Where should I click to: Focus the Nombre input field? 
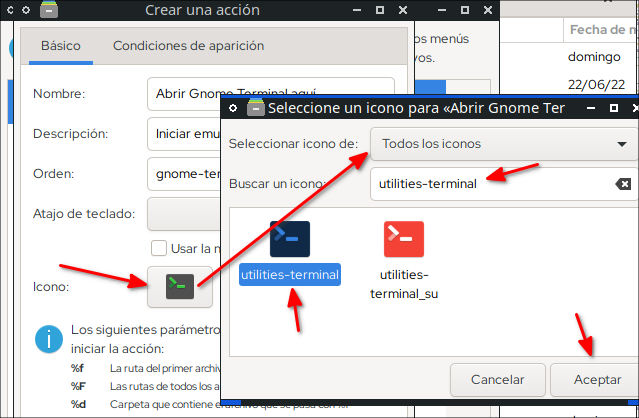pyautogui.click(x=271, y=94)
